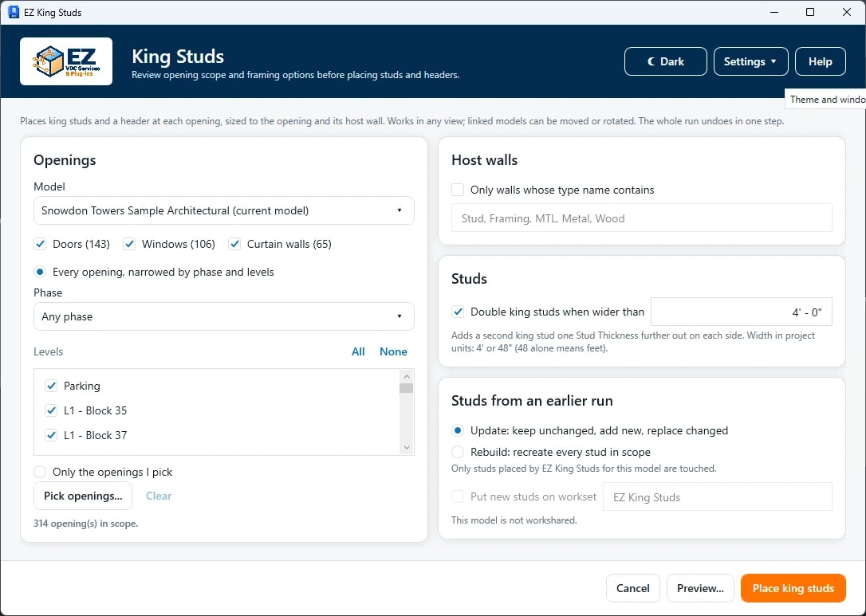Toggle the Curtain walls (65) checkbox

point(234,244)
